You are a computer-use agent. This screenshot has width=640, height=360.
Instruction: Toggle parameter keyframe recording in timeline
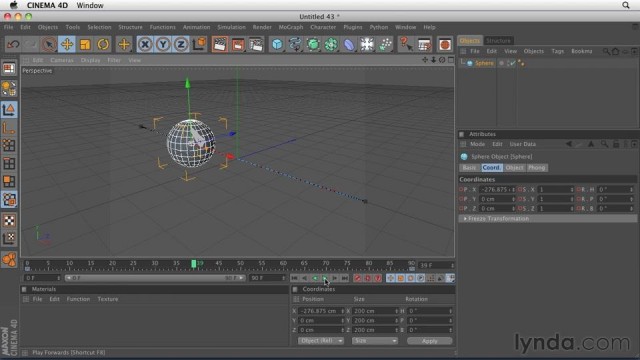click(x=420, y=278)
